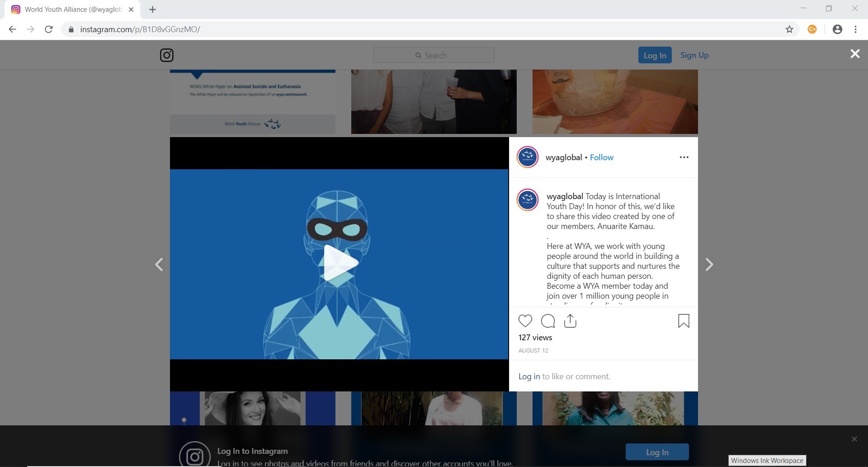
Task: Save post with the bookmark icon
Action: pos(684,321)
